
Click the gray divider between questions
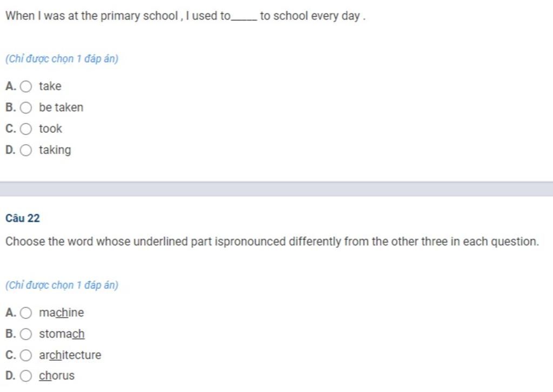tap(276, 189)
